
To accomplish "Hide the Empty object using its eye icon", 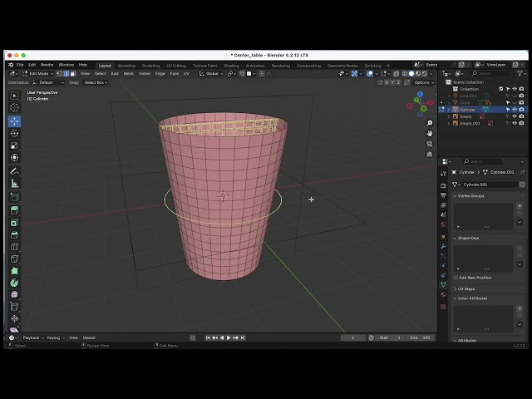I will tap(515, 116).
